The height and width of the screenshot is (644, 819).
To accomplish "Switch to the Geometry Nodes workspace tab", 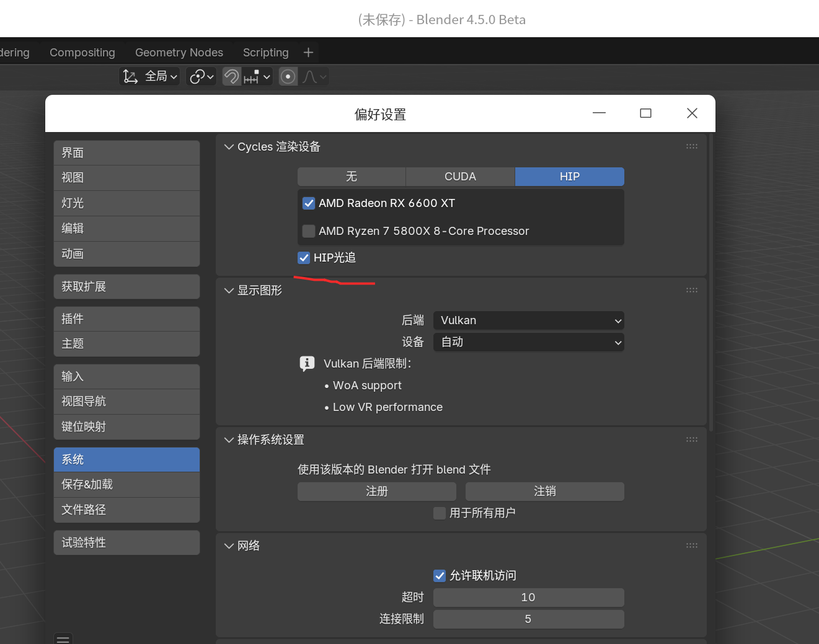I will (x=179, y=53).
